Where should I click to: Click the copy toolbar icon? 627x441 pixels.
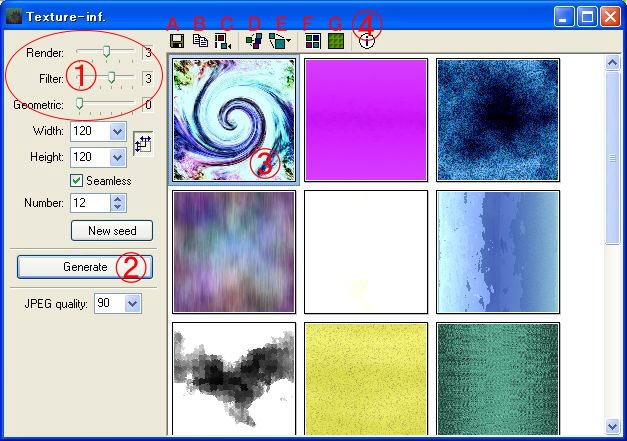coord(200,42)
